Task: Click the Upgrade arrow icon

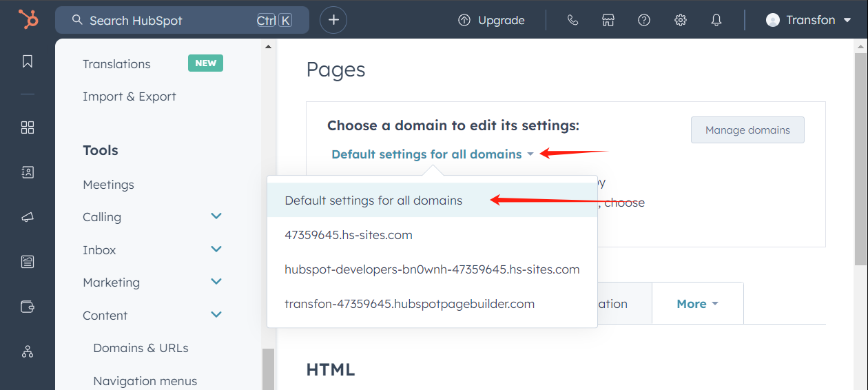Action: point(464,20)
